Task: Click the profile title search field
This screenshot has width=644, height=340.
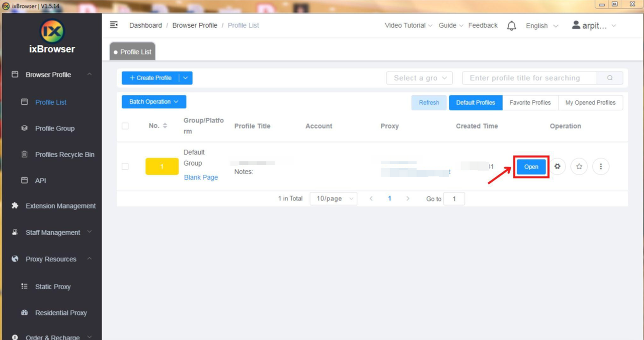Action: 529,78
